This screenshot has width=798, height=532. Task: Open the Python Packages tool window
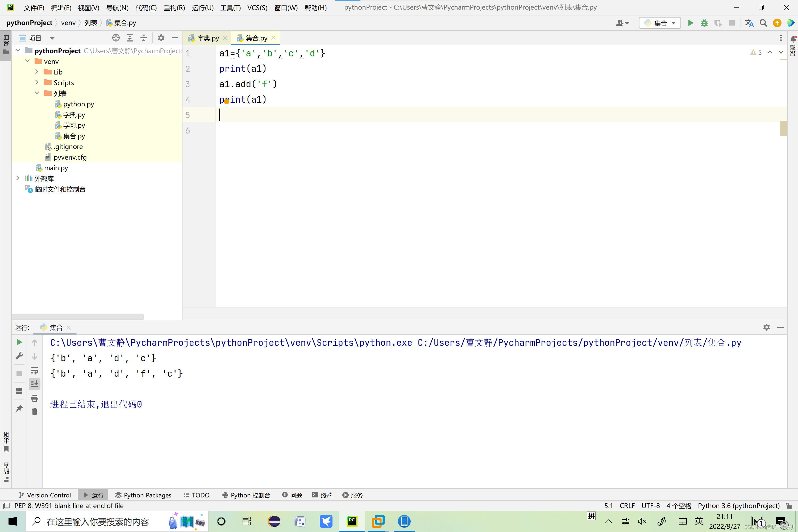(x=143, y=495)
